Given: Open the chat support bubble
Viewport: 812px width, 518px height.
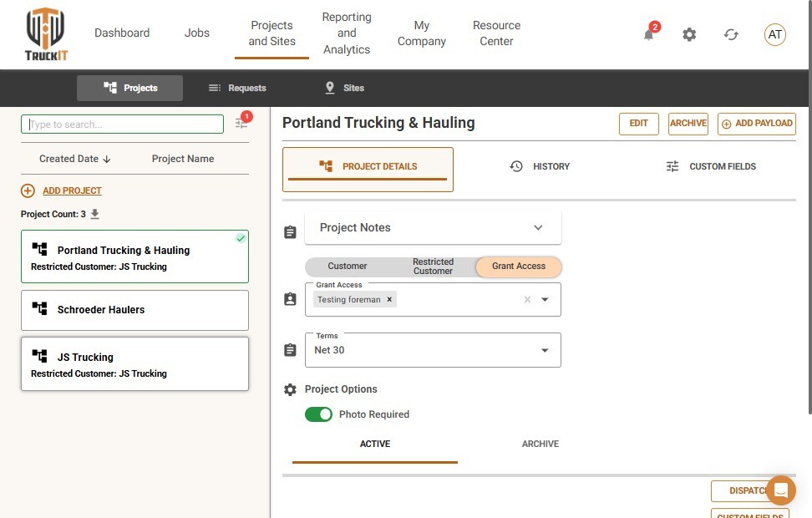Looking at the screenshot, I should click(781, 490).
